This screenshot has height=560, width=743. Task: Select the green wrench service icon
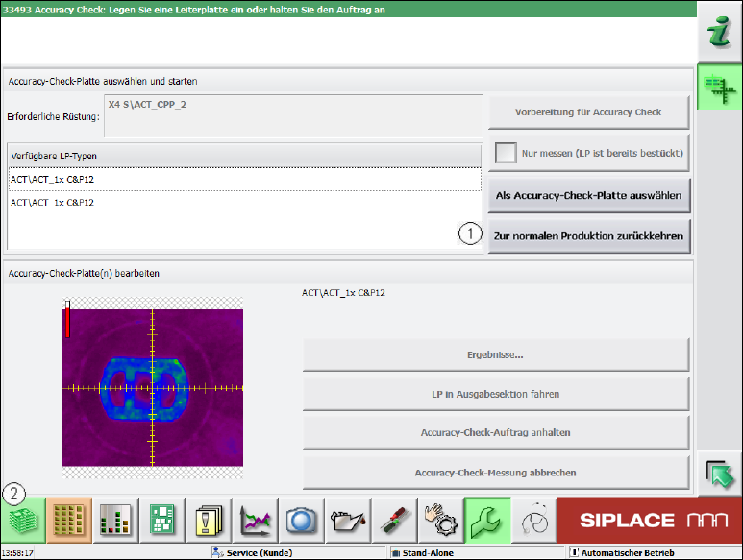coord(487,521)
